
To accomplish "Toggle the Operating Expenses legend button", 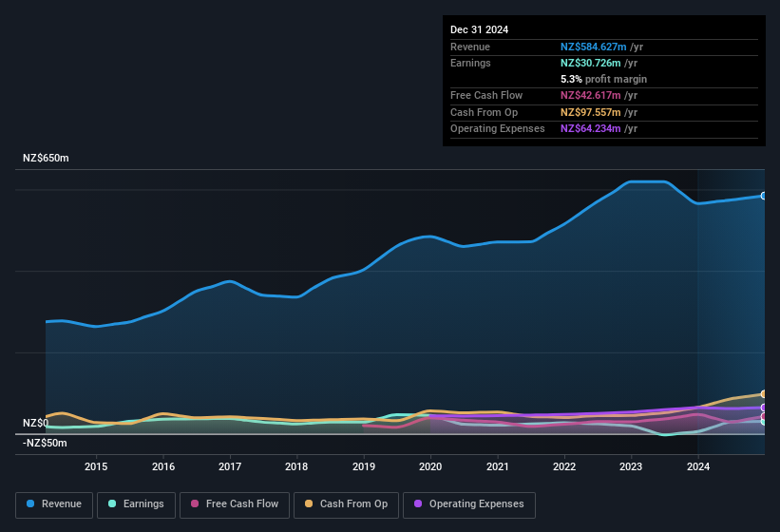I will 469,504.
